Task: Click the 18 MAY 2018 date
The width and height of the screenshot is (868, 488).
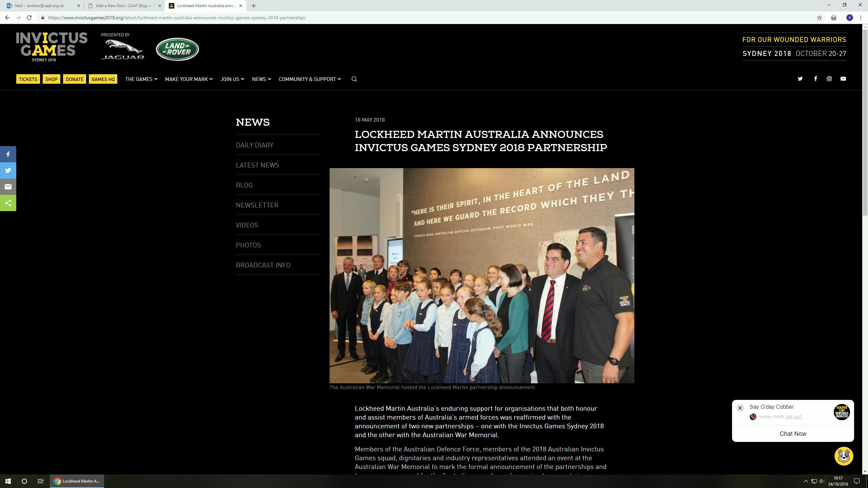Action: (x=370, y=120)
